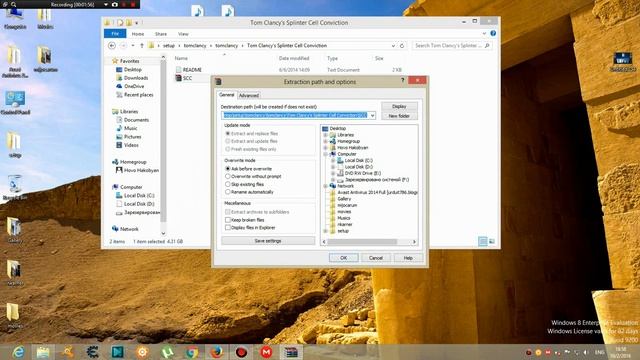
Task: Select Extract and update files option
Action: coord(228,141)
